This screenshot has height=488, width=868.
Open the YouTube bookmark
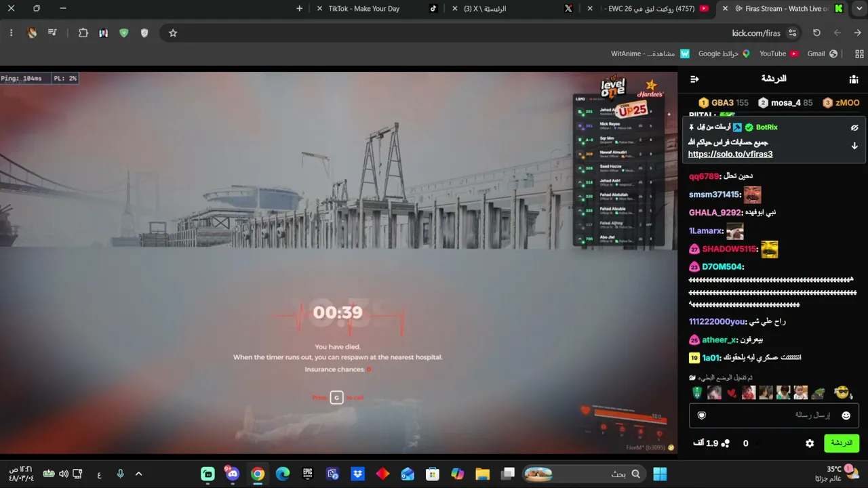[778, 54]
